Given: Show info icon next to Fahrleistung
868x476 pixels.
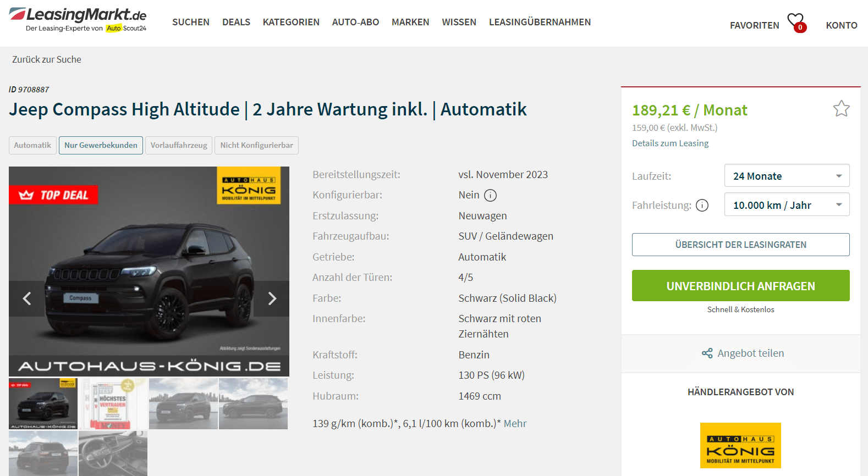Looking at the screenshot, I should coord(702,205).
